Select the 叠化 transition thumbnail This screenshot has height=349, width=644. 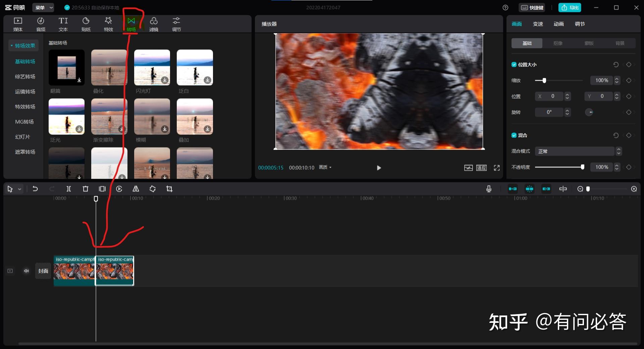pyautogui.click(x=109, y=67)
